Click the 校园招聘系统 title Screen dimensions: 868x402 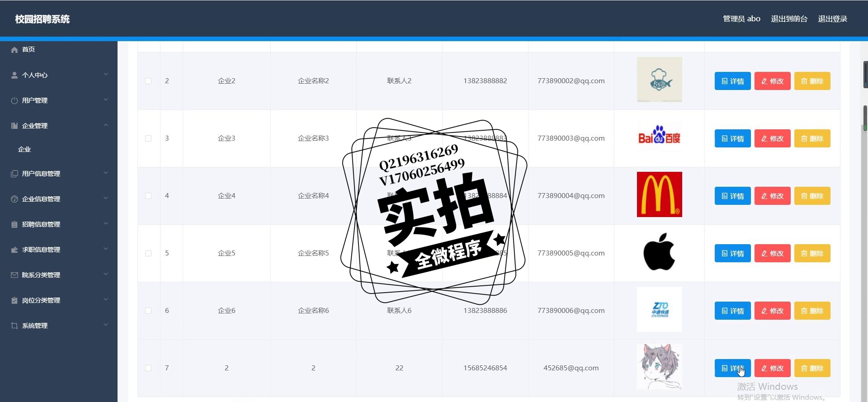click(42, 19)
